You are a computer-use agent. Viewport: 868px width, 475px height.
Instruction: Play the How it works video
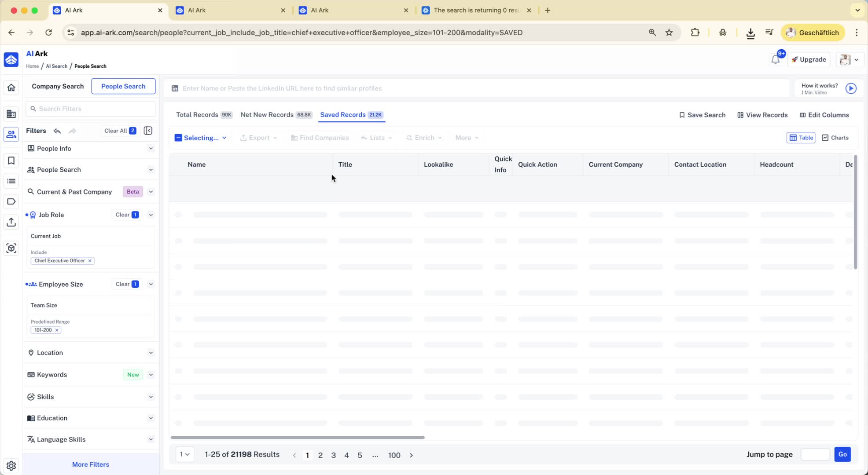pos(850,88)
